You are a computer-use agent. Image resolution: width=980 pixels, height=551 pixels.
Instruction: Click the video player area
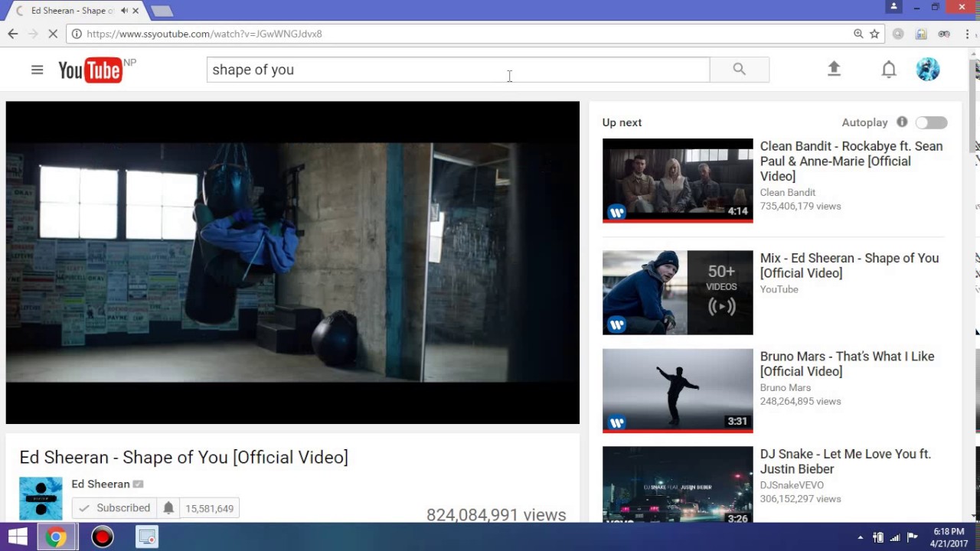[292, 262]
